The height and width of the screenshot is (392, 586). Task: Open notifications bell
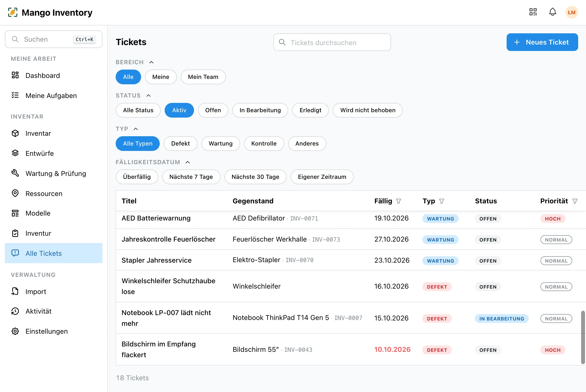(552, 12)
